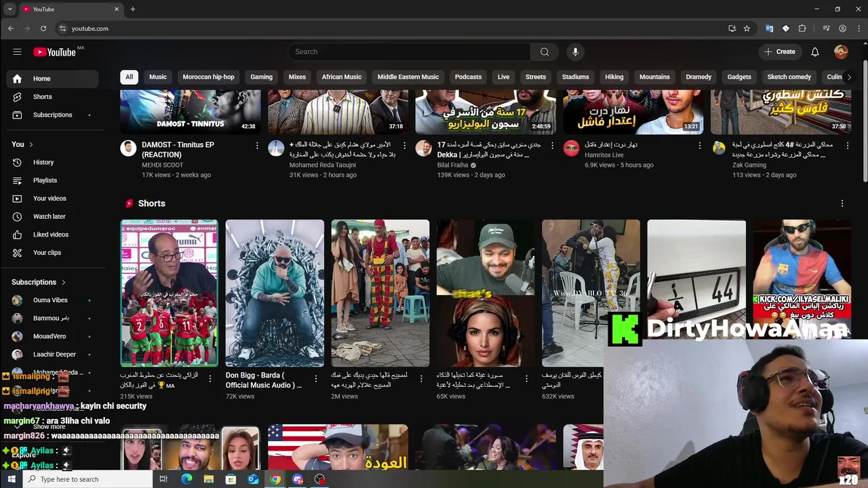
Task: Open the football team short thumbnail
Action: tap(170, 293)
